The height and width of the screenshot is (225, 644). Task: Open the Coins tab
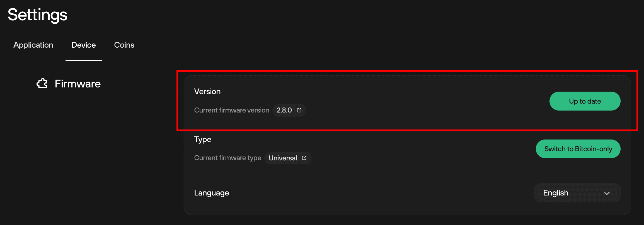[x=124, y=45]
